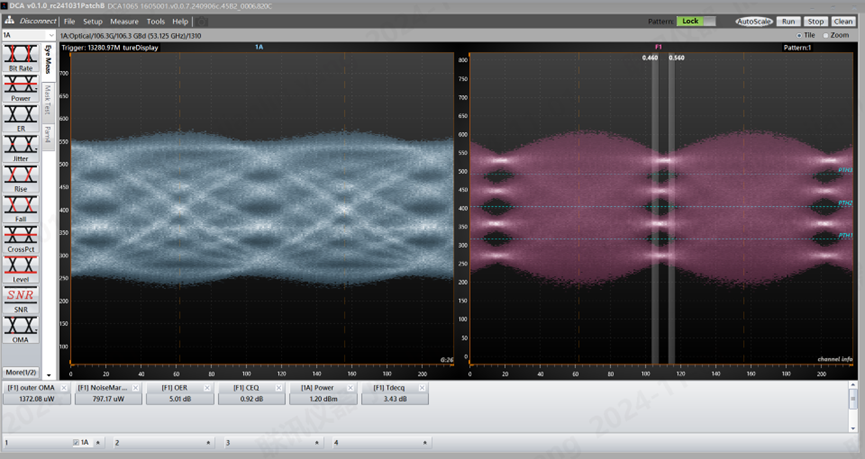Image resolution: width=865 pixels, height=459 pixels.
Task: Click the SNR measurement icon
Action: 20,296
